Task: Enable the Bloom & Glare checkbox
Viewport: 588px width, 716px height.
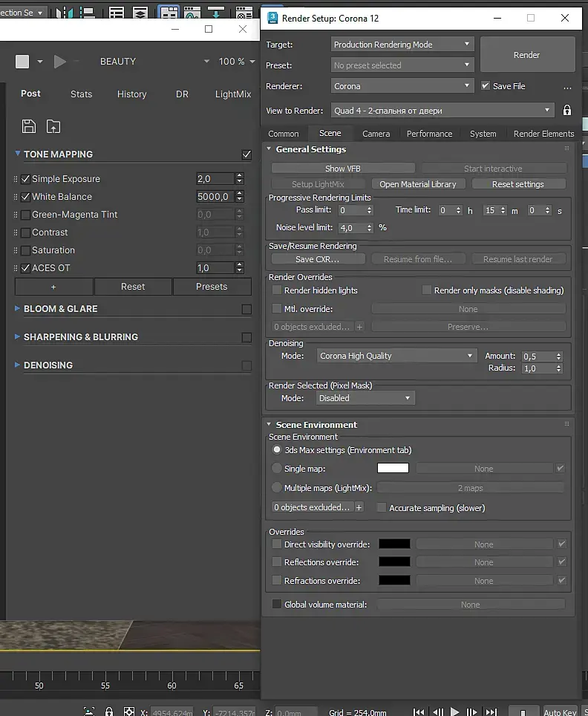Action: [x=246, y=309]
